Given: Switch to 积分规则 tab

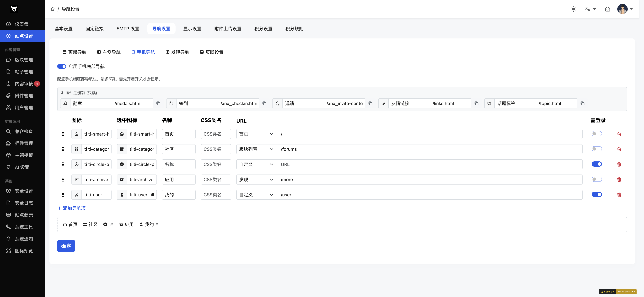Looking at the screenshot, I should pos(294,29).
